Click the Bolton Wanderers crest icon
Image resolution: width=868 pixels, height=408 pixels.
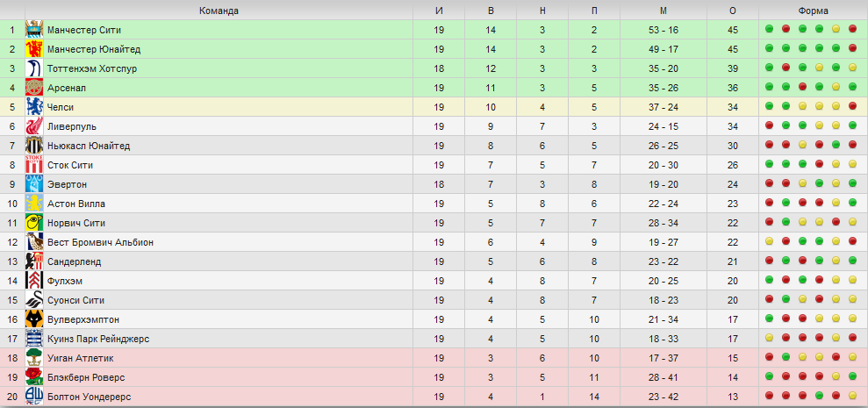point(34,397)
